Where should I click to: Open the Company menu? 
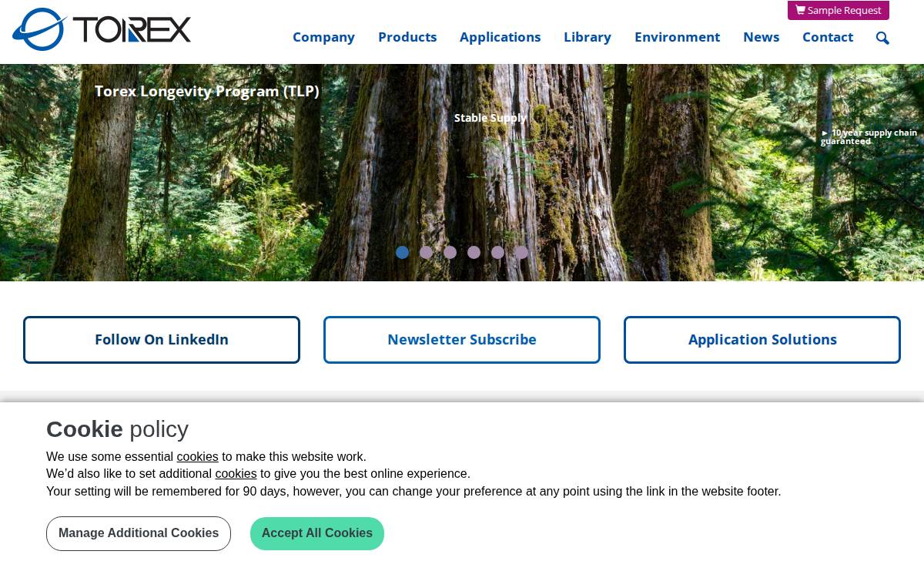point(323,37)
